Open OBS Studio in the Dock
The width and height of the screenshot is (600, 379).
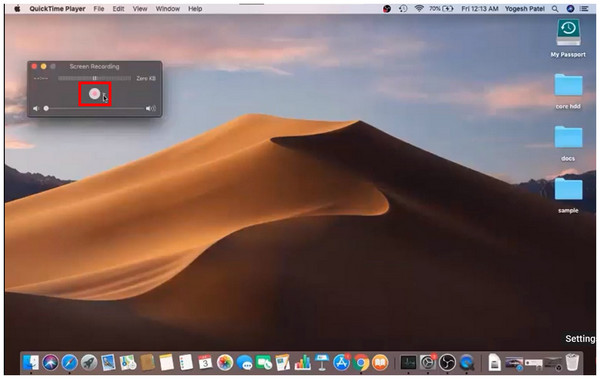(447, 362)
